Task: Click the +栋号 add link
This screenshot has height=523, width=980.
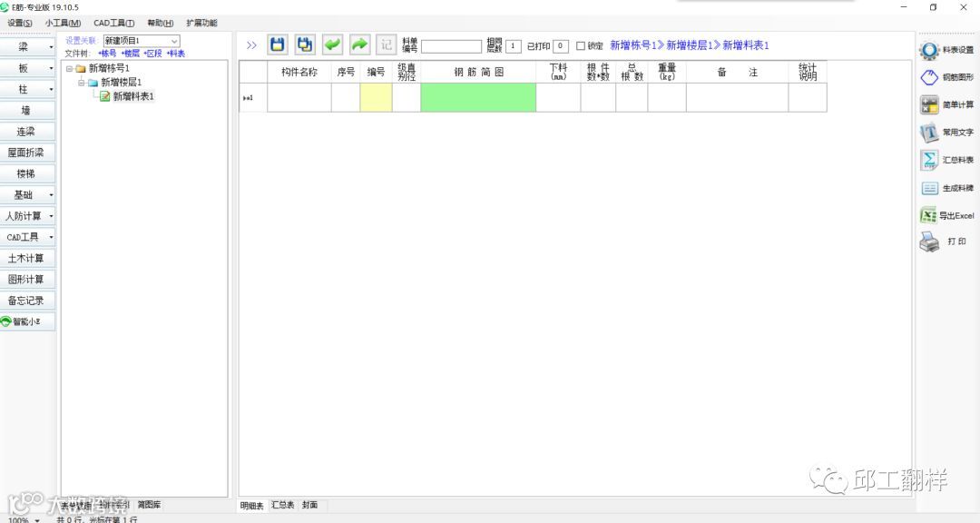Action: click(107, 54)
